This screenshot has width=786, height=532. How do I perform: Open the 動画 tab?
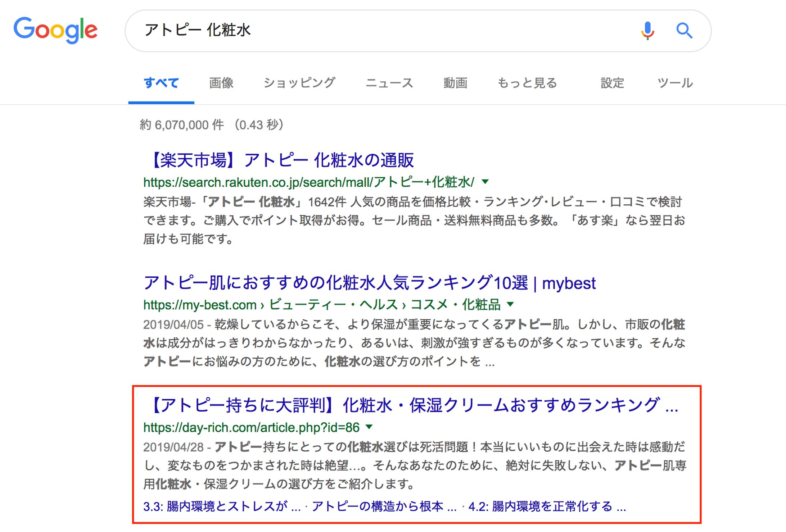(455, 83)
